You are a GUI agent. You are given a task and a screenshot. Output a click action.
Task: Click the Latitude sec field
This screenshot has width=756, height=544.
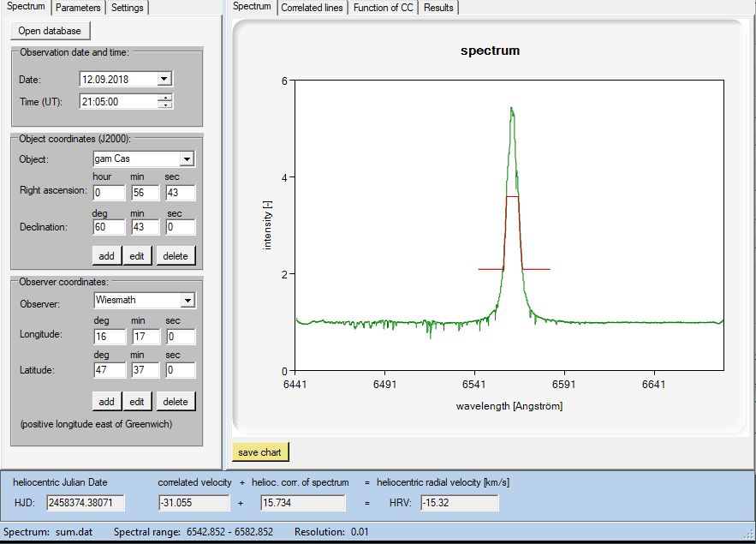coord(181,370)
